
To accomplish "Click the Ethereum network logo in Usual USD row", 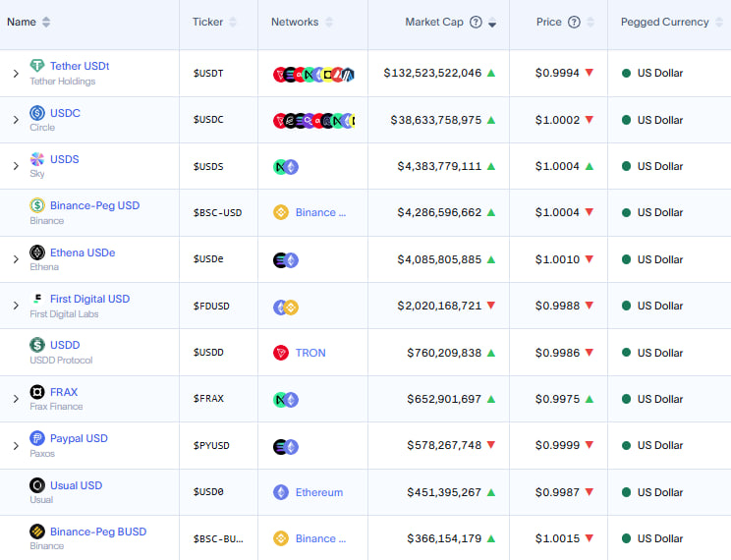I will [281, 492].
